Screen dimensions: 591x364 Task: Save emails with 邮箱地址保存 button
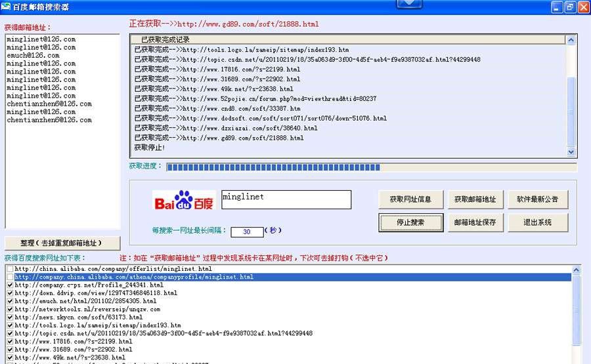tap(475, 222)
